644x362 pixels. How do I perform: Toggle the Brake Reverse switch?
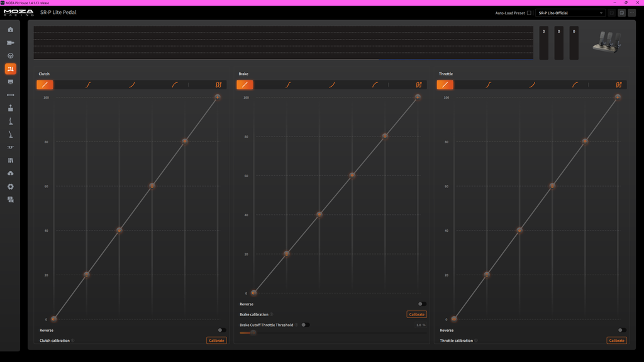tap(422, 304)
